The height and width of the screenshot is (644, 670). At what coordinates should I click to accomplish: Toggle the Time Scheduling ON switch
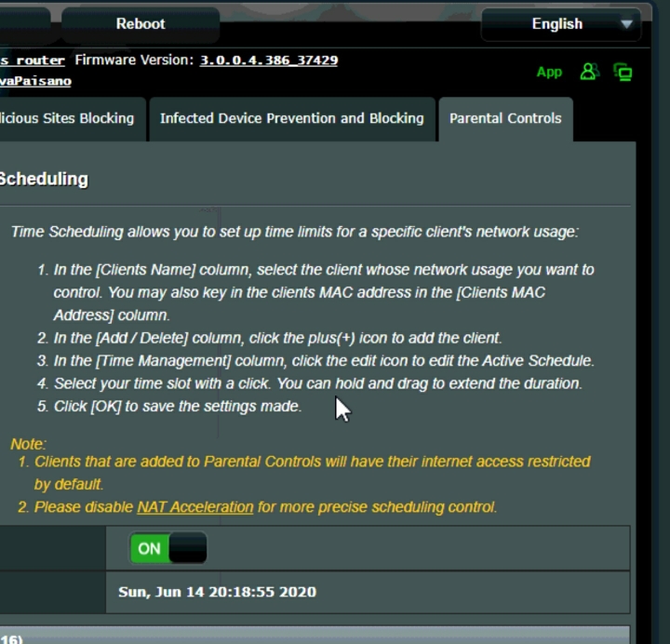(x=167, y=548)
